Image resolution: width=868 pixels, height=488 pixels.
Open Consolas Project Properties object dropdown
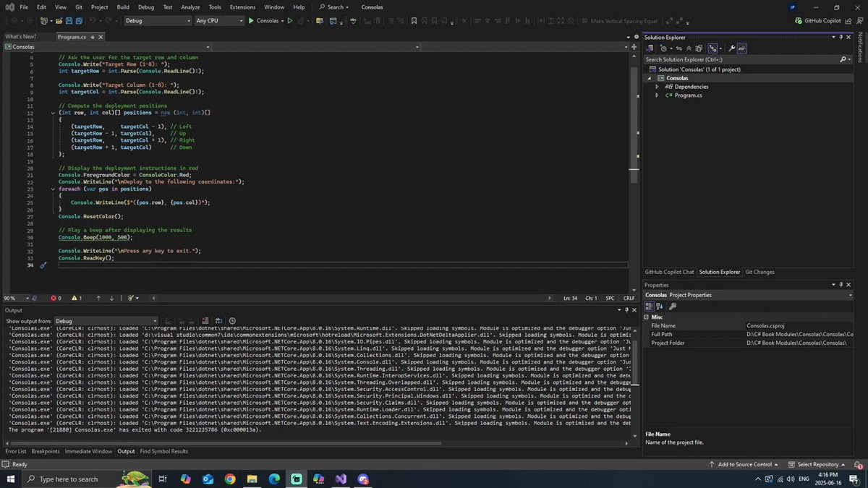(x=749, y=295)
